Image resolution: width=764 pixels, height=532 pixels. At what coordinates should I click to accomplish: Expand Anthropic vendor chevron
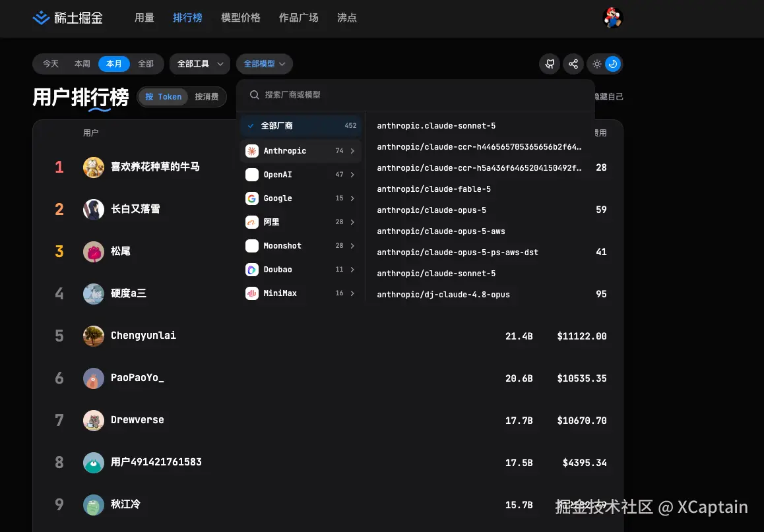click(x=352, y=151)
